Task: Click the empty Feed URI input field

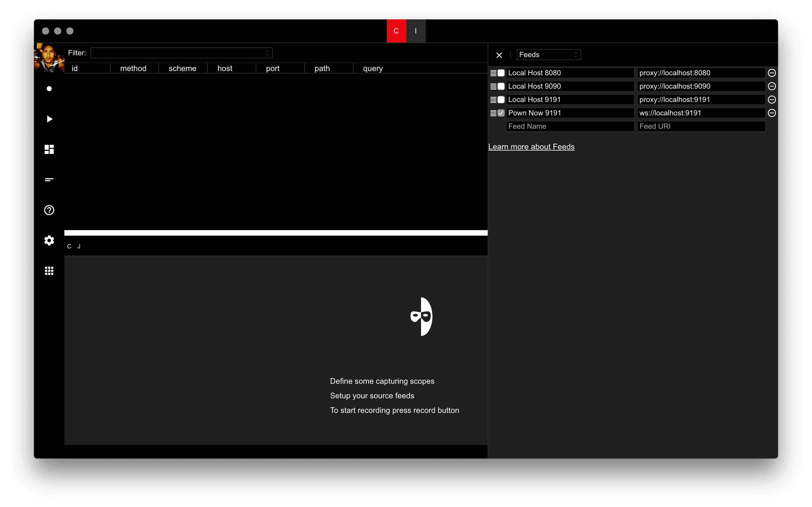Action: click(x=701, y=126)
